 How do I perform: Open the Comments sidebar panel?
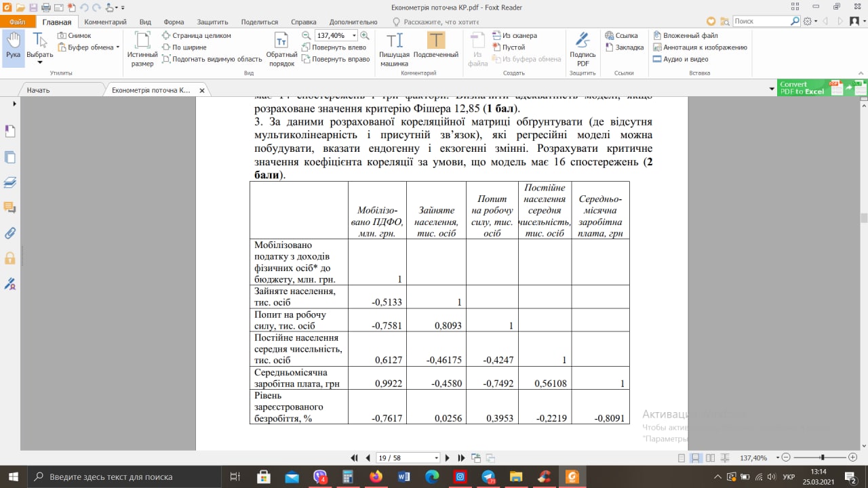tap(9, 207)
